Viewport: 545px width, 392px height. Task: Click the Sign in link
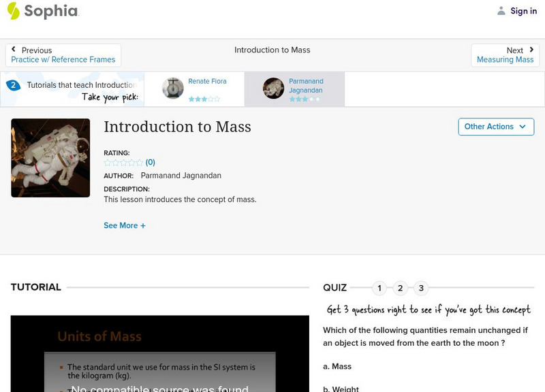tap(523, 11)
